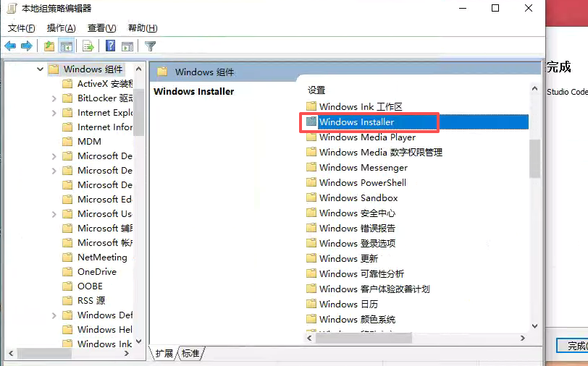Image resolution: width=588 pixels, height=366 pixels.
Task: Open the 操作(A) menu
Action: tap(61, 28)
